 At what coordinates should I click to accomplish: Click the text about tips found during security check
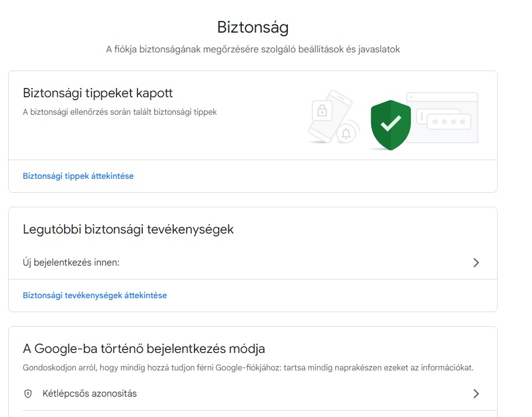coord(119,112)
